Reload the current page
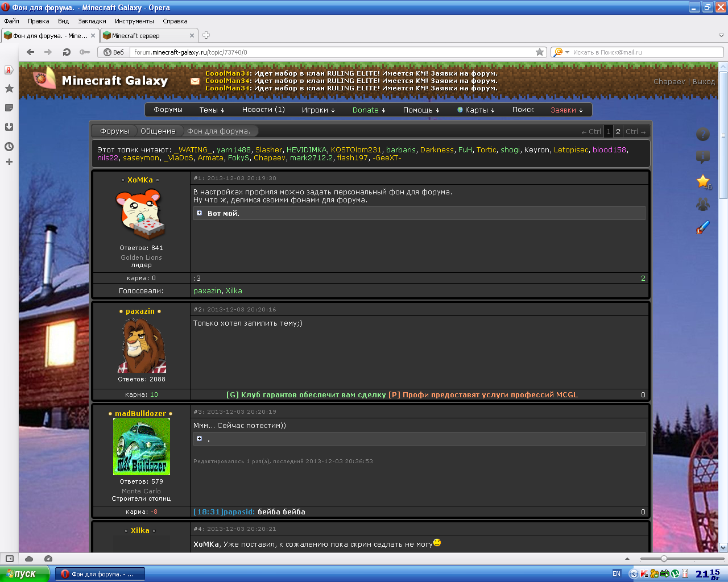The width and height of the screenshot is (728, 582). [67, 52]
